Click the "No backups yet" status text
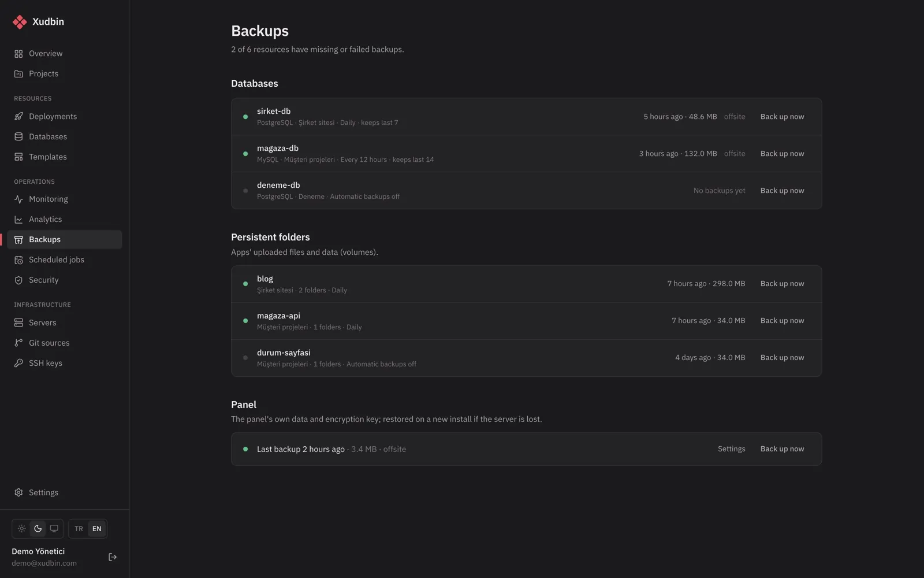Image resolution: width=924 pixels, height=578 pixels. pos(720,191)
